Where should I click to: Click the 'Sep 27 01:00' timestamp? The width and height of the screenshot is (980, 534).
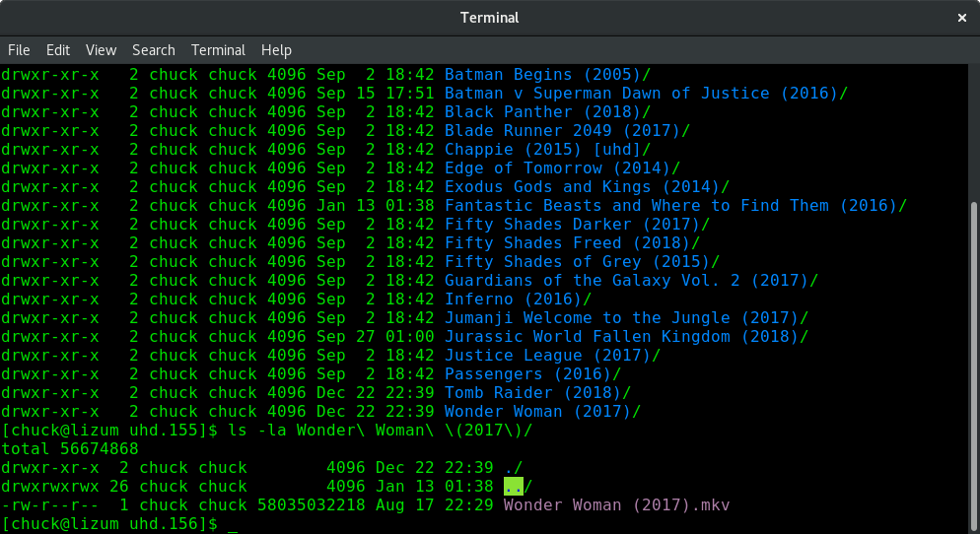click(x=375, y=337)
